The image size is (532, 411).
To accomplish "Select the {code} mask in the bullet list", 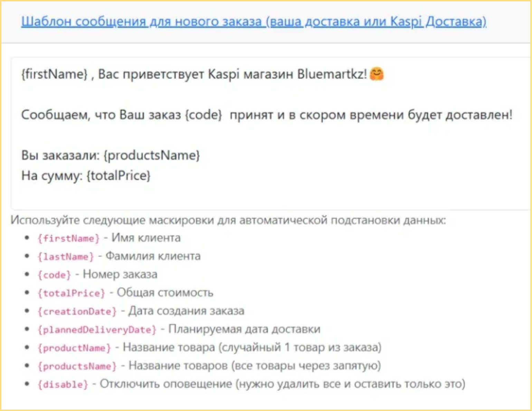I will click(54, 275).
